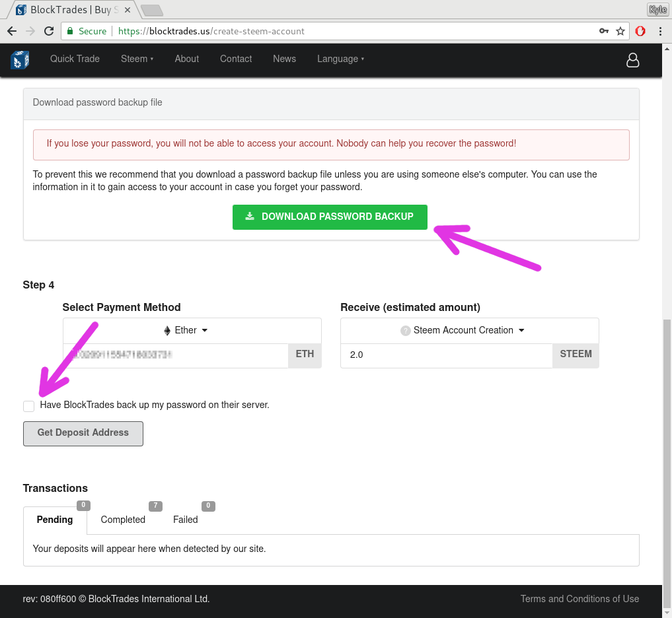The image size is (672, 618).
Task: Click the Receive (estimated amount) label
Action: [410, 307]
